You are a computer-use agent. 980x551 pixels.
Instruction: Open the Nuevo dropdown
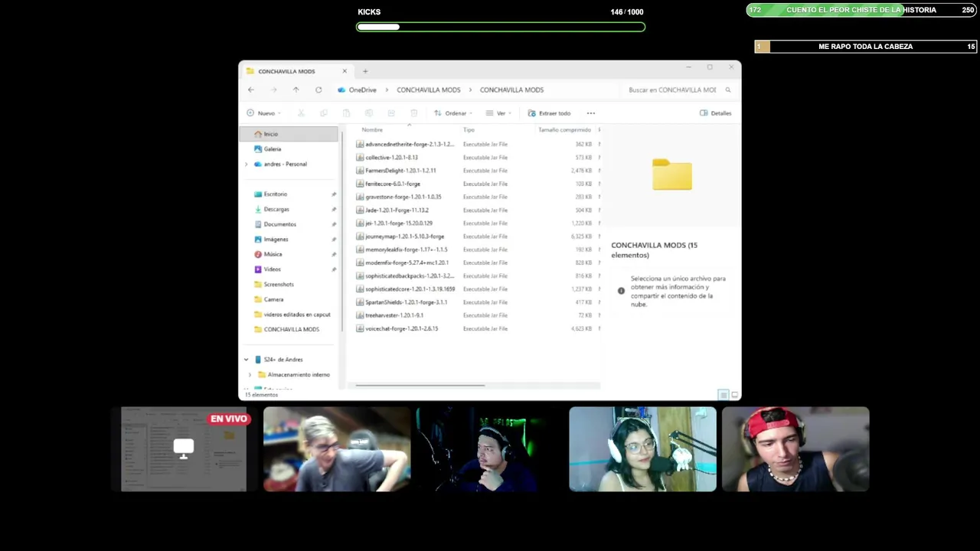tap(264, 113)
